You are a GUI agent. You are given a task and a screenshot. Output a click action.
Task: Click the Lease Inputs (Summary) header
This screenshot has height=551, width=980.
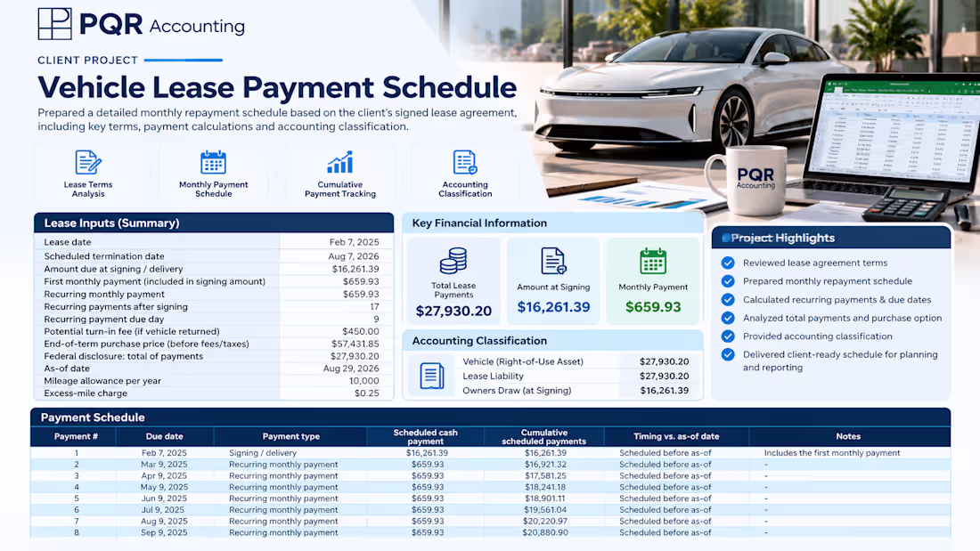[214, 223]
